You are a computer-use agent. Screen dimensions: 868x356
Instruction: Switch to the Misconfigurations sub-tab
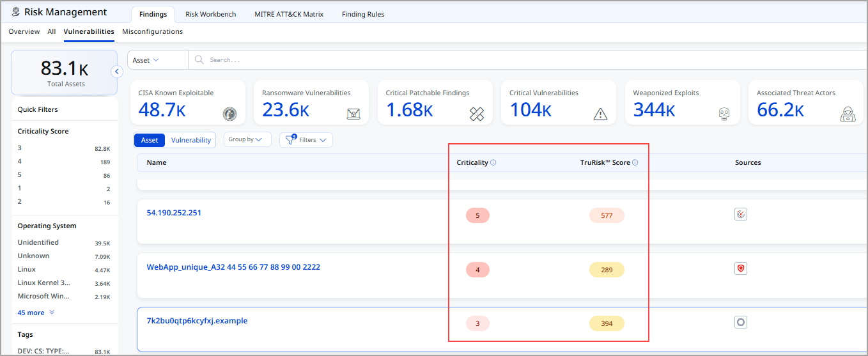click(152, 31)
